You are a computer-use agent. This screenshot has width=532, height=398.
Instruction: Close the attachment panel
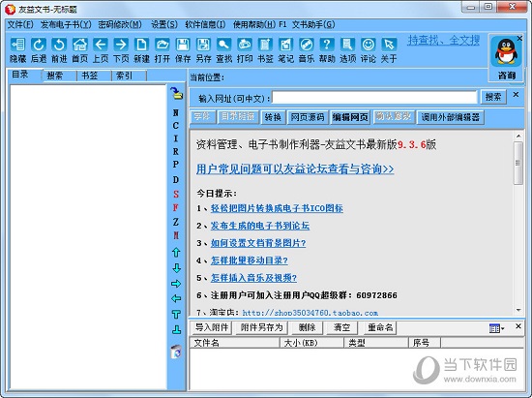[x=518, y=326]
